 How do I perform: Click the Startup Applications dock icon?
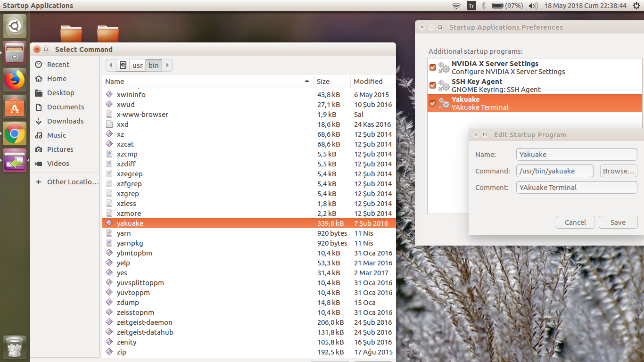[x=15, y=160]
